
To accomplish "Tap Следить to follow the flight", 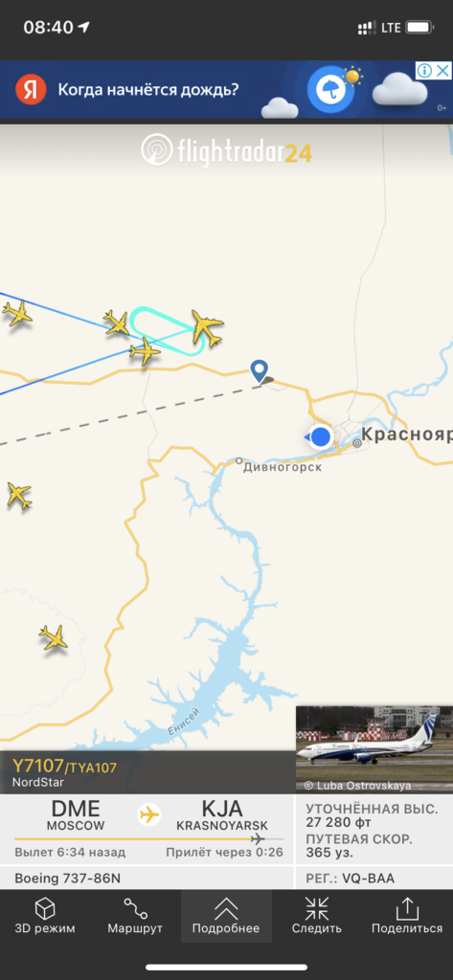I will 317,916.
